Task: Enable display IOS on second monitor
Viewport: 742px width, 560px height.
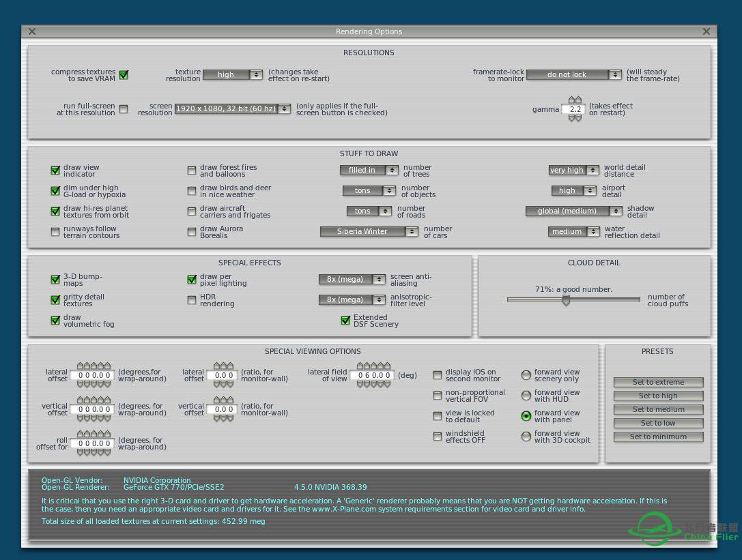Action: coord(438,375)
